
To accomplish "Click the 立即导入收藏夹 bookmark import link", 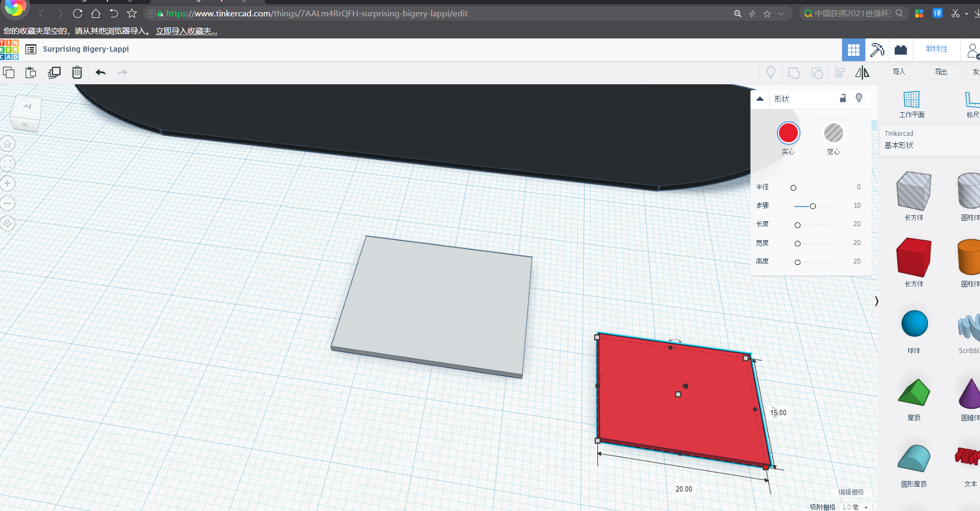I will coord(186,31).
